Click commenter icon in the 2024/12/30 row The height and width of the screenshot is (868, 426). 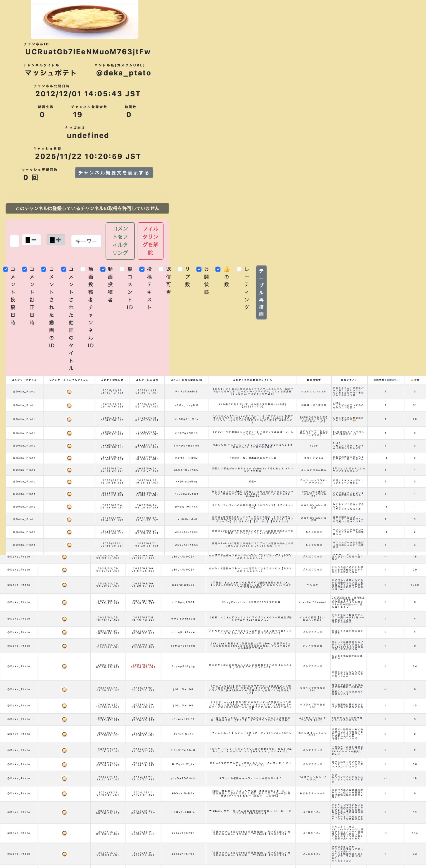pyautogui.click(x=64, y=750)
